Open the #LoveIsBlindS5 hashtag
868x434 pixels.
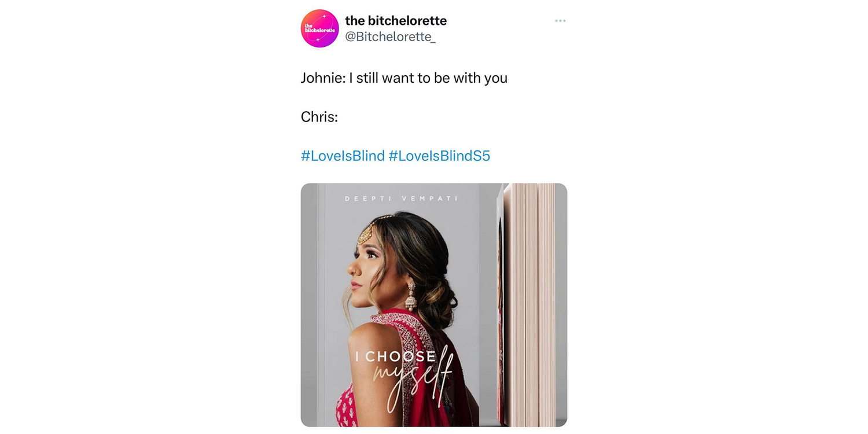[x=439, y=156]
